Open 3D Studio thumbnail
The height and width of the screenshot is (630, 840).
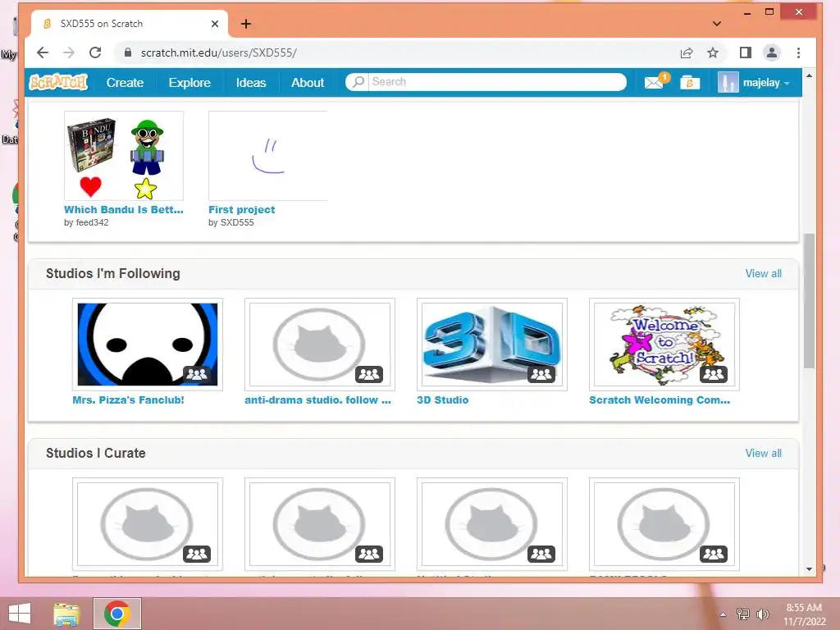coord(492,345)
